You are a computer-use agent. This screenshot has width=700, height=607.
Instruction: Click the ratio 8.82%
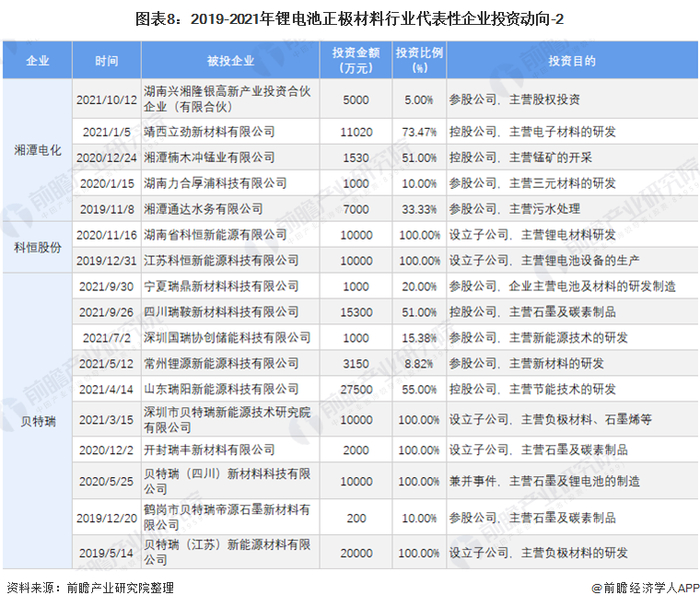pos(419,364)
